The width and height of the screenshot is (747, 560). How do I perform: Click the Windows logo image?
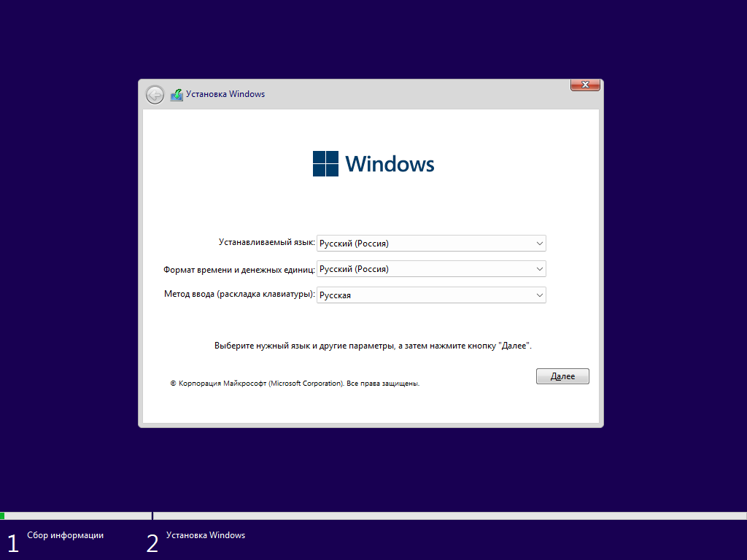pyautogui.click(x=372, y=162)
